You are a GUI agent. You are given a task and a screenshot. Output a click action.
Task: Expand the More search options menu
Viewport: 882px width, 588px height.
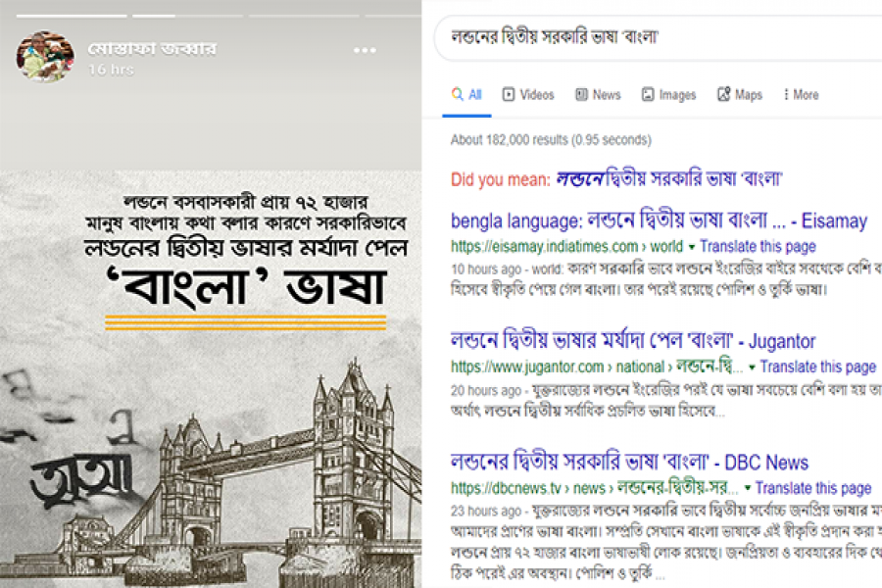801,95
